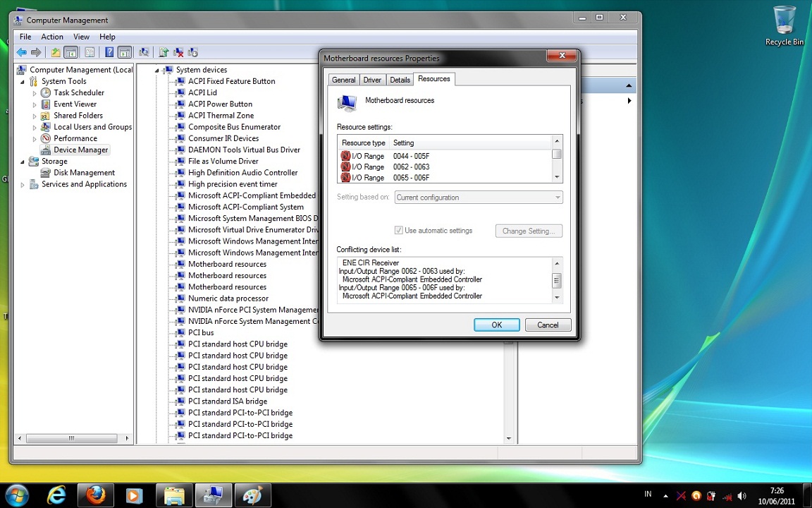Click the Up One Level folder icon
Image resolution: width=812 pixels, height=508 pixels.
[x=56, y=52]
